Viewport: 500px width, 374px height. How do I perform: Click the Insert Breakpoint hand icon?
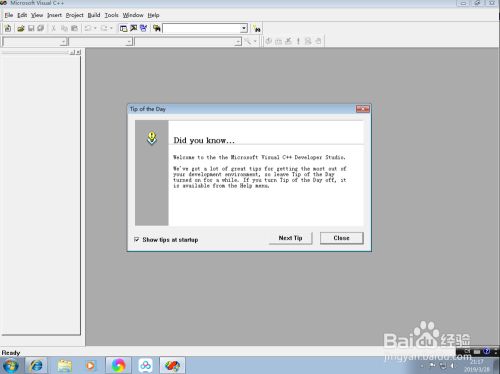318,41
